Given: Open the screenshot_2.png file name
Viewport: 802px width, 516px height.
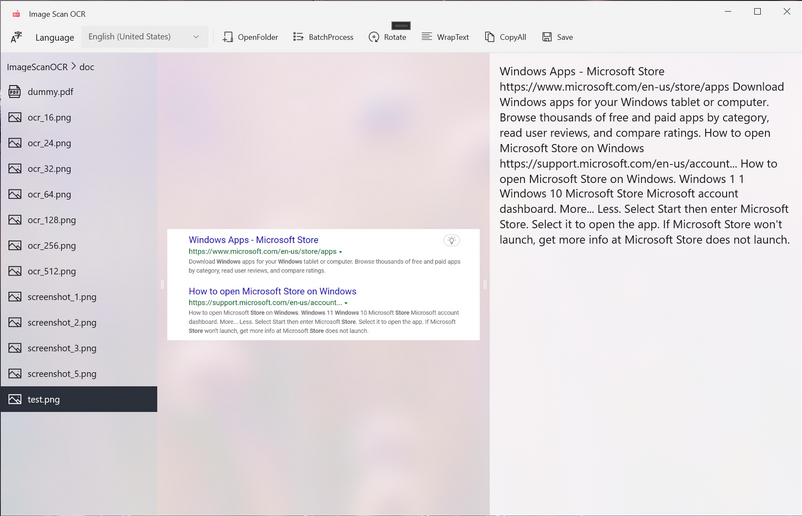Looking at the screenshot, I should 62,322.
